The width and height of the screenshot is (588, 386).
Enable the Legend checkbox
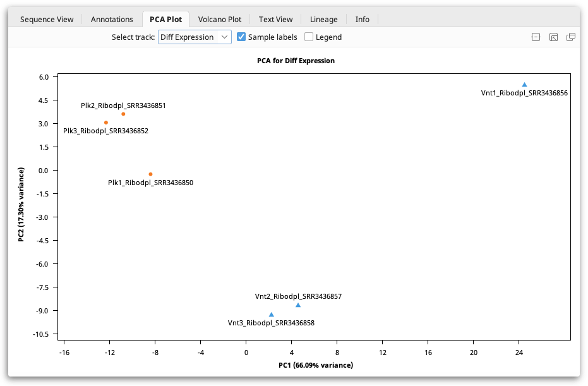[309, 37]
